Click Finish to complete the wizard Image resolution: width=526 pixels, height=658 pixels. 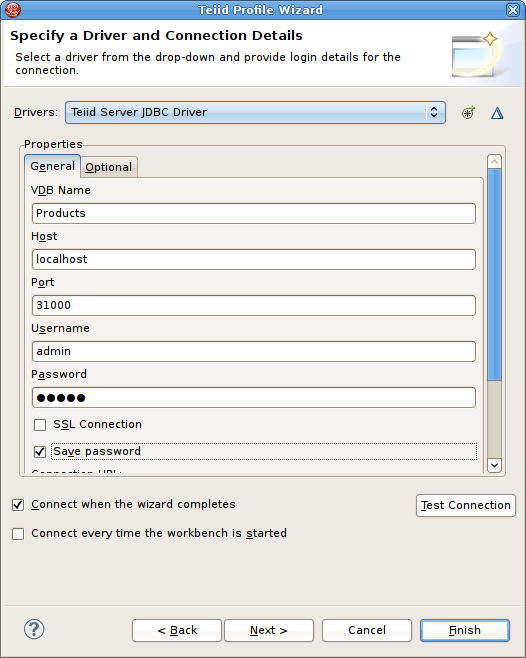465,630
